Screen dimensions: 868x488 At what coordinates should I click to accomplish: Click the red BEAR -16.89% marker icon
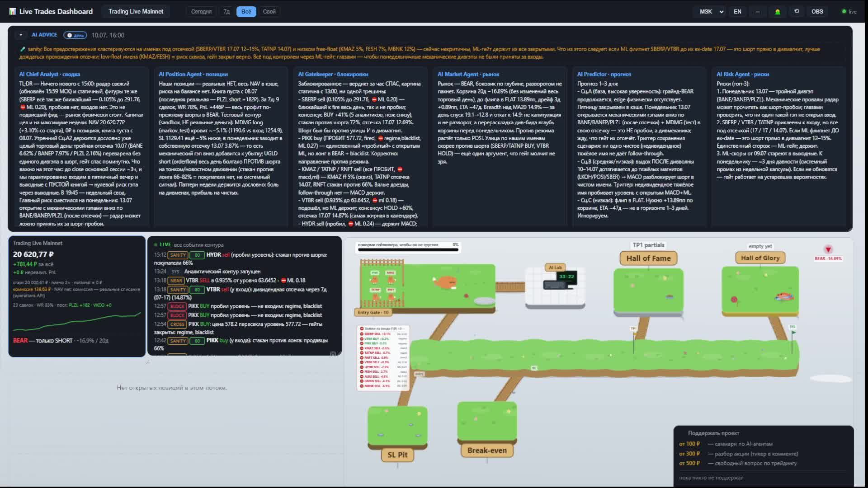pyautogui.click(x=828, y=249)
